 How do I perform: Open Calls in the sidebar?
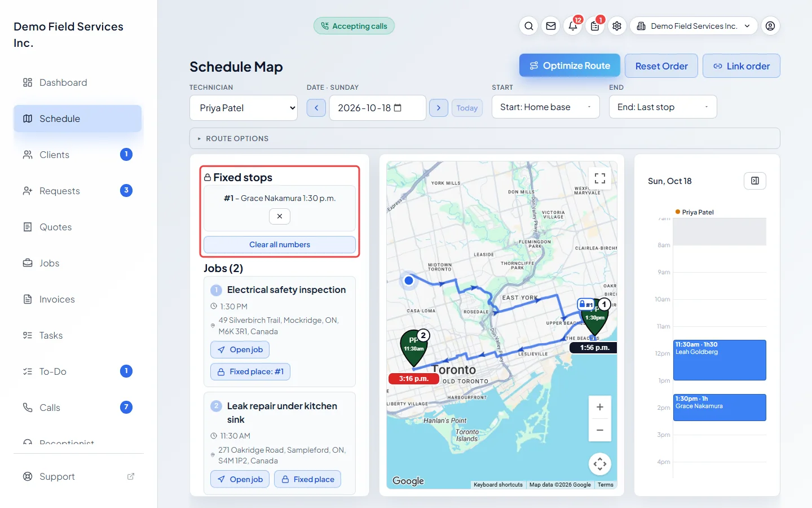(x=78, y=408)
